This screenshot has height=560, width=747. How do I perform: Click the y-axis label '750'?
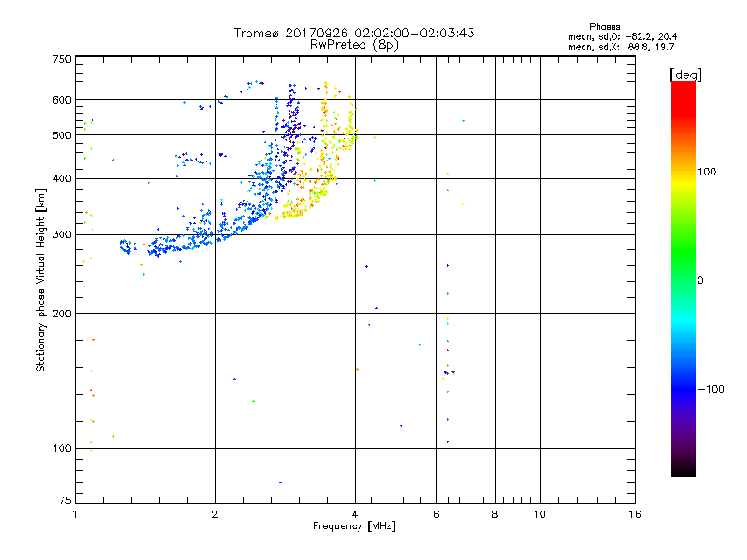[62, 59]
